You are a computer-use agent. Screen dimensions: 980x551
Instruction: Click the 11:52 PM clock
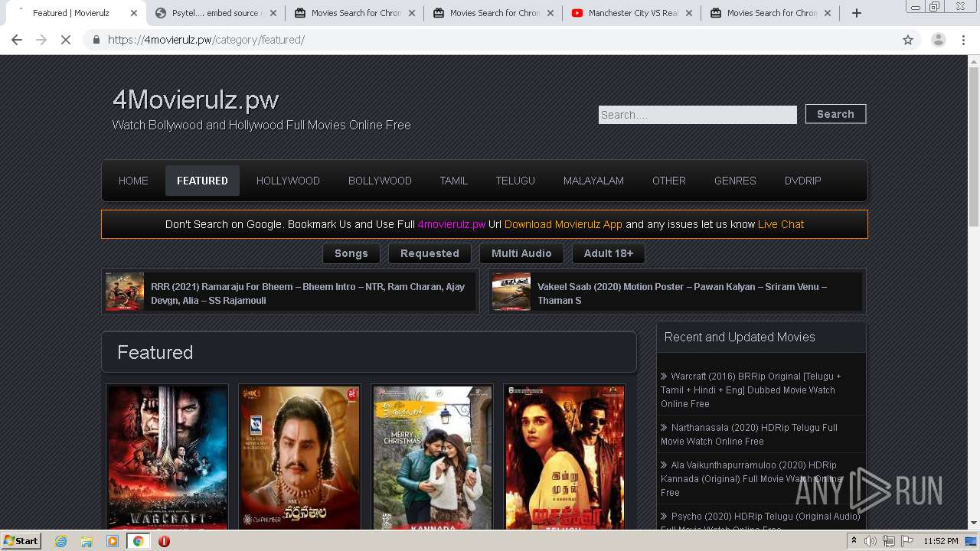[x=941, y=541]
